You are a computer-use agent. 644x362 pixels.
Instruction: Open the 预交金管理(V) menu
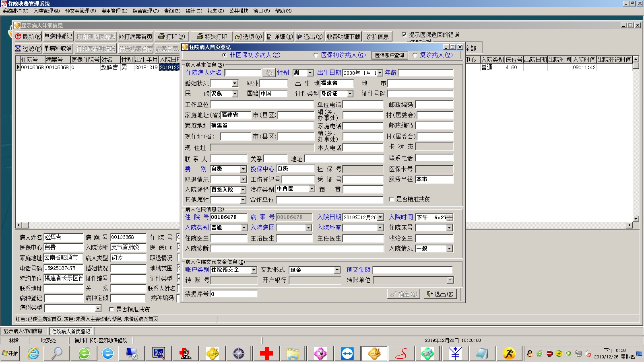(x=80, y=11)
